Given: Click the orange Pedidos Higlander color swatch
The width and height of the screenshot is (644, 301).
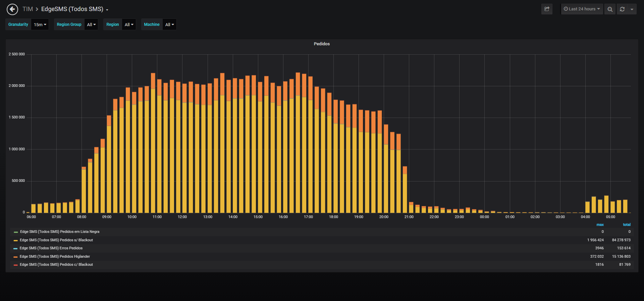Looking at the screenshot, I should (x=15, y=257).
